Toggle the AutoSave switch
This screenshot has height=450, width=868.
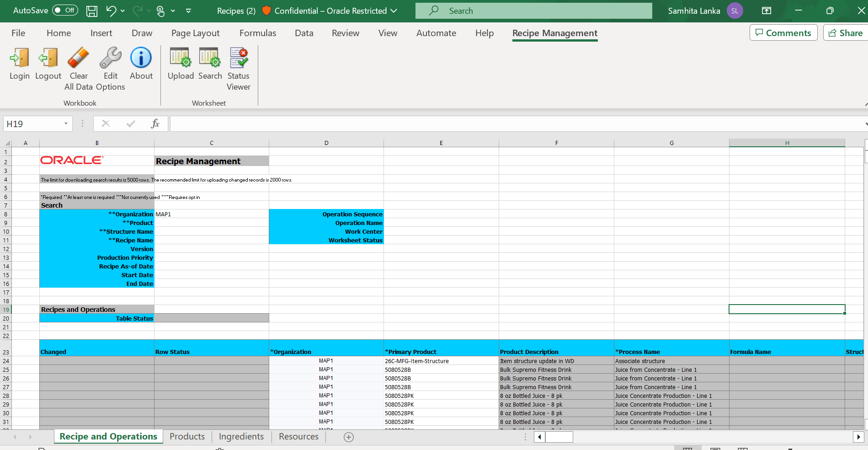pos(65,10)
